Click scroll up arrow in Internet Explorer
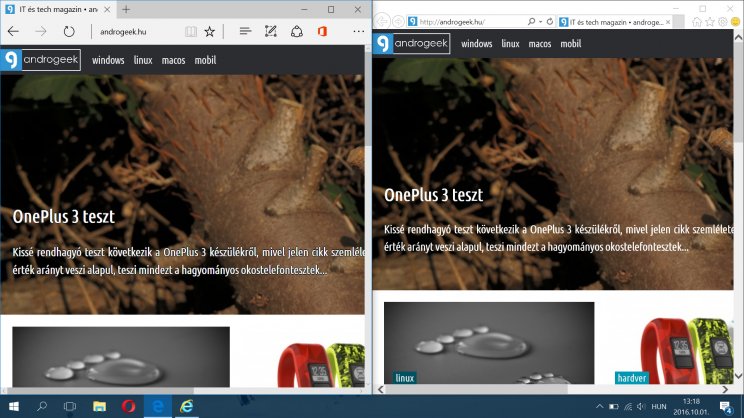Image resolution: width=744 pixels, height=418 pixels. click(x=739, y=37)
